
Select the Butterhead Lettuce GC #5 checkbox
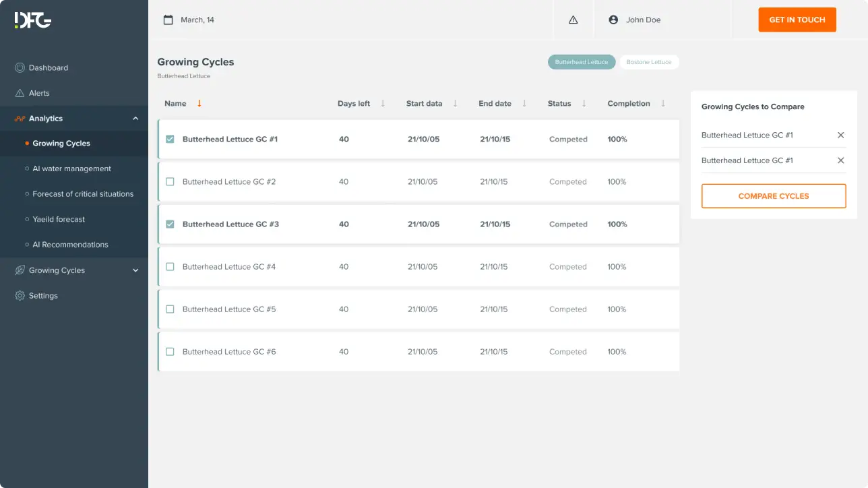pos(170,309)
